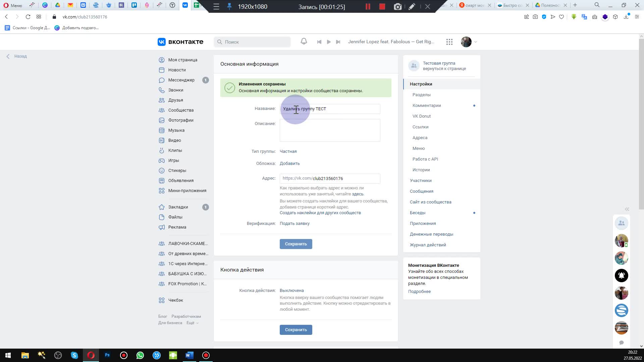This screenshot has width=644, height=362.
Task: Click the user avatar profile icon
Action: pos(466,42)
